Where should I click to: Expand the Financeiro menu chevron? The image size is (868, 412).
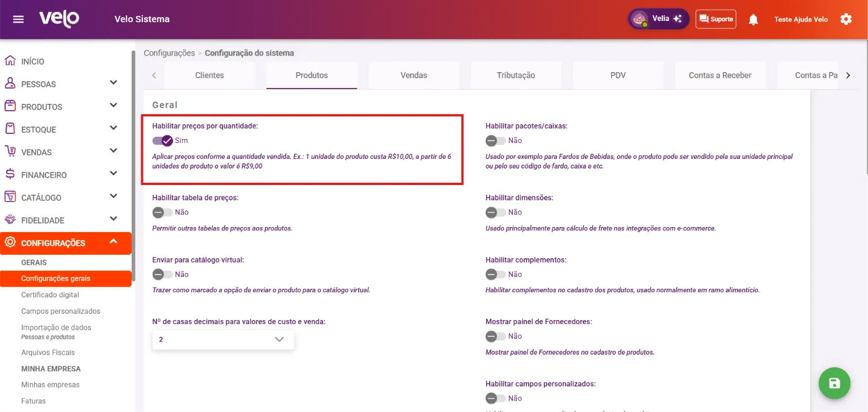pos(113,174)
